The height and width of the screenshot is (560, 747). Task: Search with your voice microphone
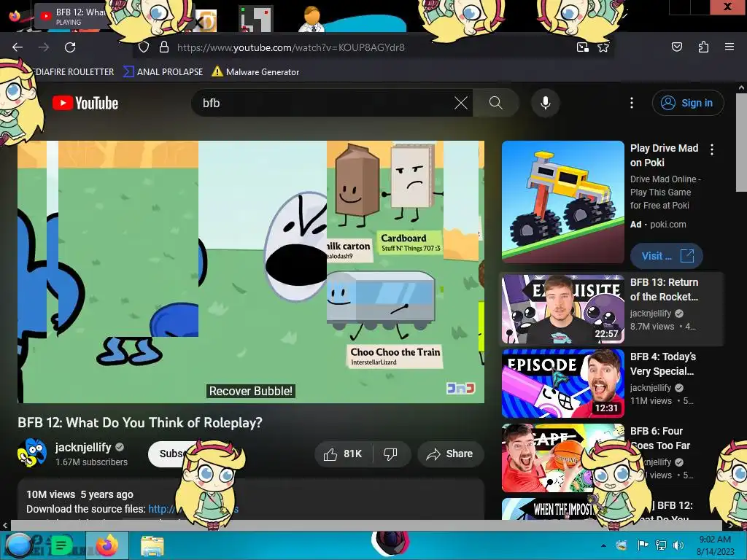(x=546, y=103)
